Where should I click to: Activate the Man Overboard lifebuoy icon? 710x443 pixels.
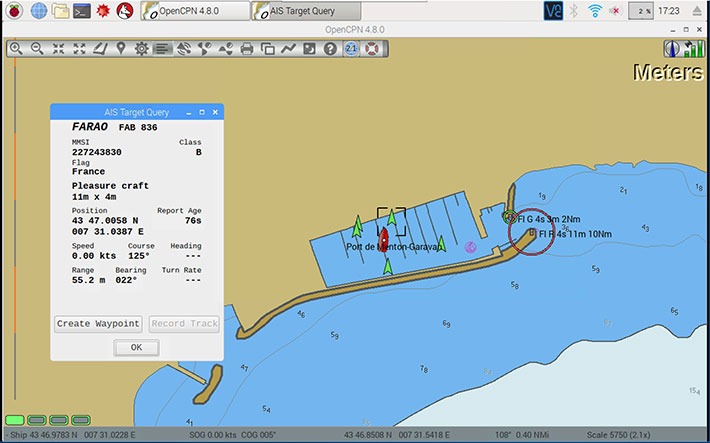tap(372, 48)
